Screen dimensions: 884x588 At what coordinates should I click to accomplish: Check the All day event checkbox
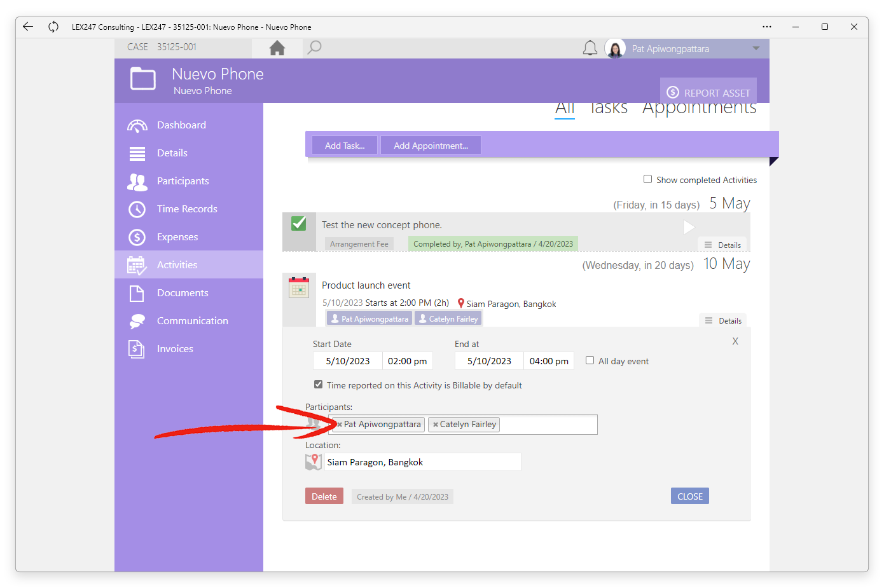(590, 360)
